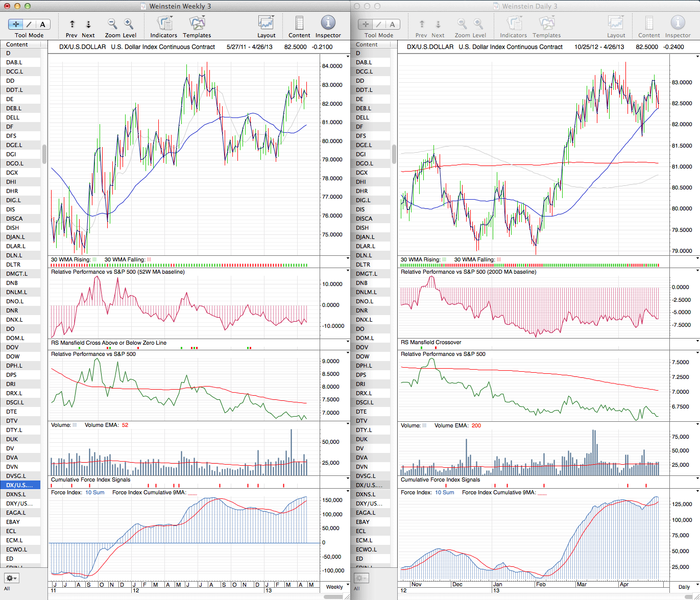Click the Next arrow in Weekly window toolbar
This screenshot has height=600, width=700.
(88, 24)
